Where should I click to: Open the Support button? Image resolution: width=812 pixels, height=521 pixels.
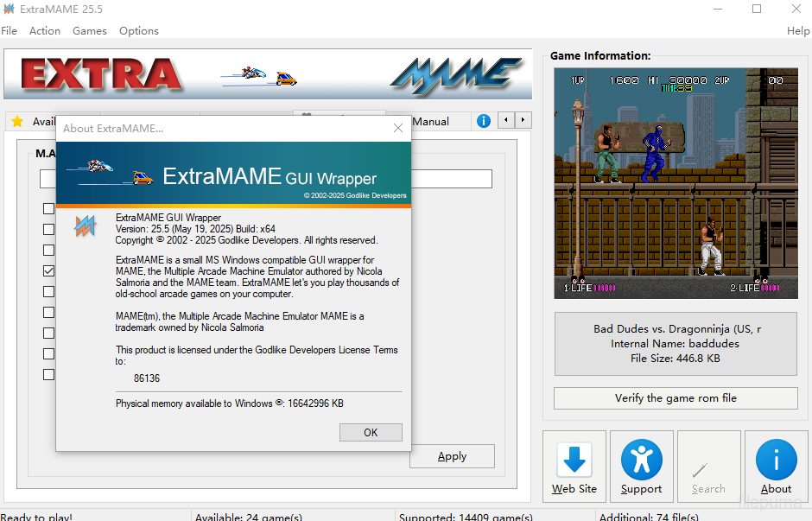[x=641, y=466]
